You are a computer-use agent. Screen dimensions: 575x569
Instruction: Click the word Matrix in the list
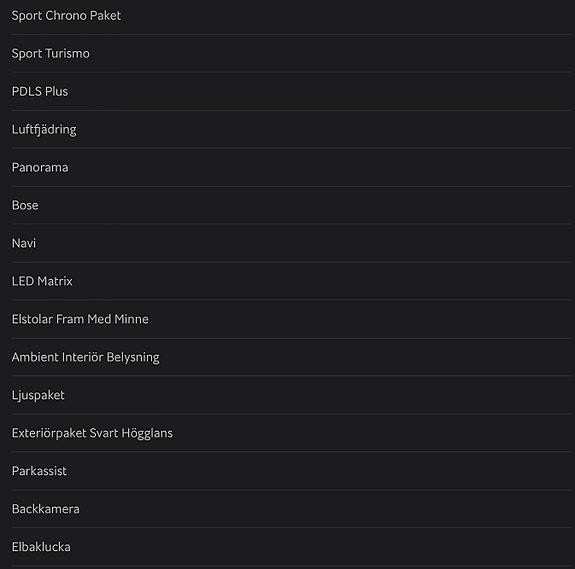(x=55, y=281)
